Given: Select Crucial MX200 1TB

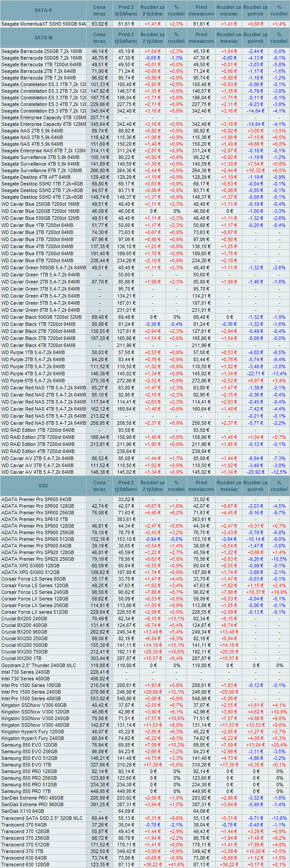Looking at the screenshot, I should [x=22, y=658].
